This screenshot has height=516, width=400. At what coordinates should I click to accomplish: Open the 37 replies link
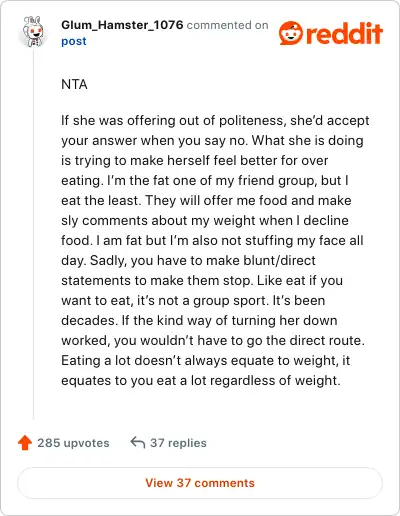pos(178,443)
